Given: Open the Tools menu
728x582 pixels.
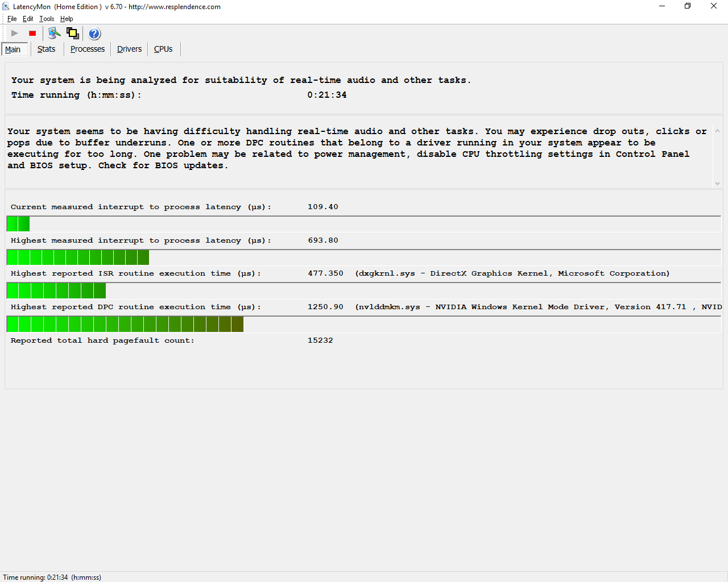Looking at the screenshot, I should pos(47,19).
